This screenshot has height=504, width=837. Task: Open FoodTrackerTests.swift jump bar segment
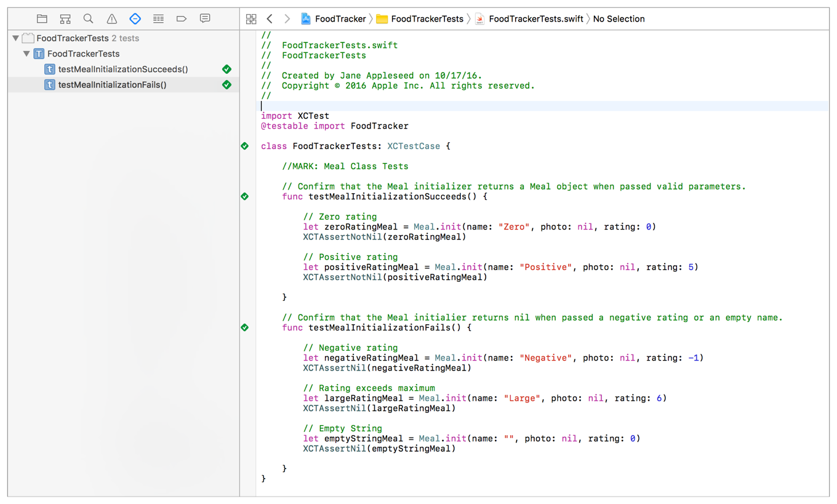(x=529, y=19)
